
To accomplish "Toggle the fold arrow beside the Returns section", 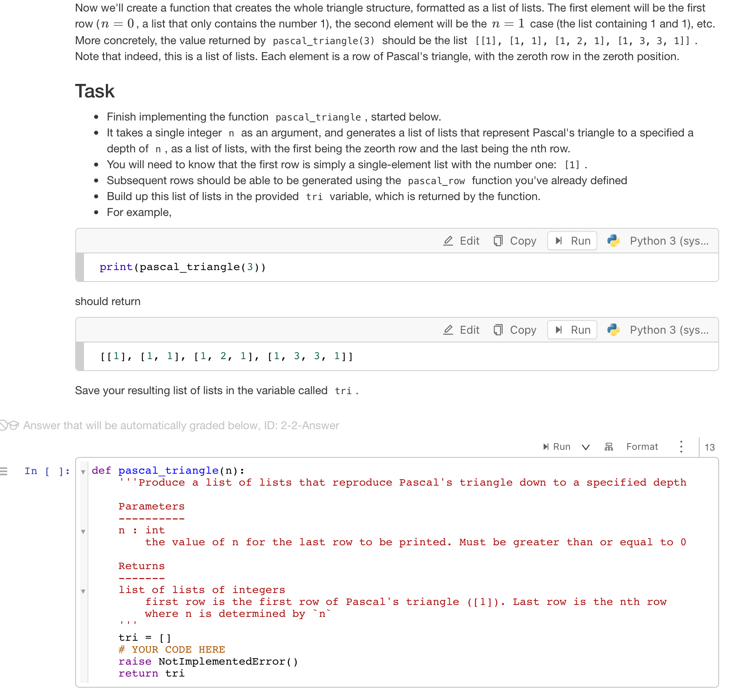I will [83, 591].
